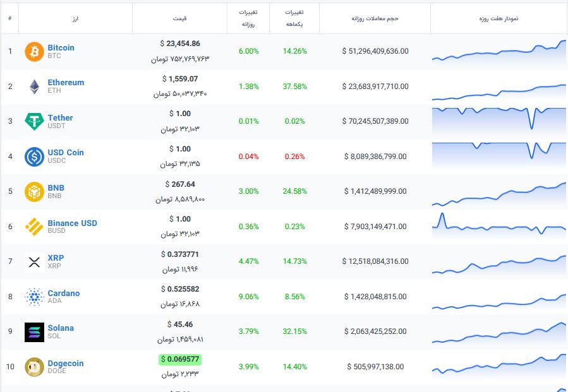Click the XRP logo icon
568x392 pixels.
pos(34,262)
